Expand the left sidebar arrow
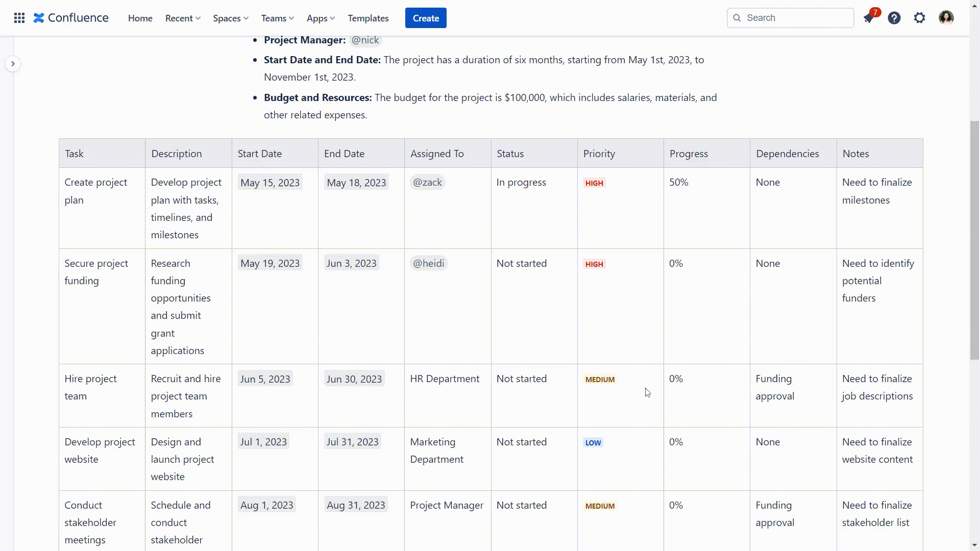The image size is (980, 551). pyautogui.click(x=13, y=64)
